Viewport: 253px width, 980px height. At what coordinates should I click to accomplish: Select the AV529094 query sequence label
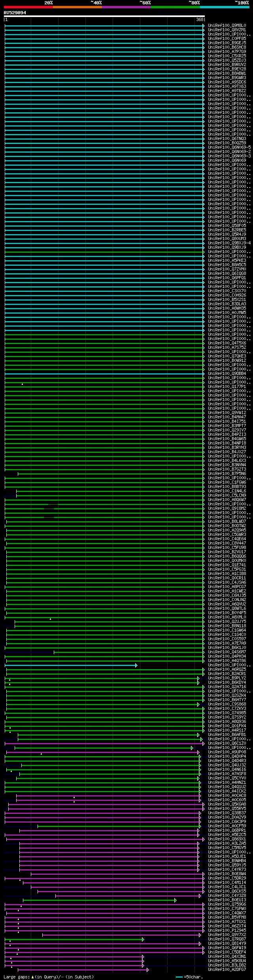(15, 13)
